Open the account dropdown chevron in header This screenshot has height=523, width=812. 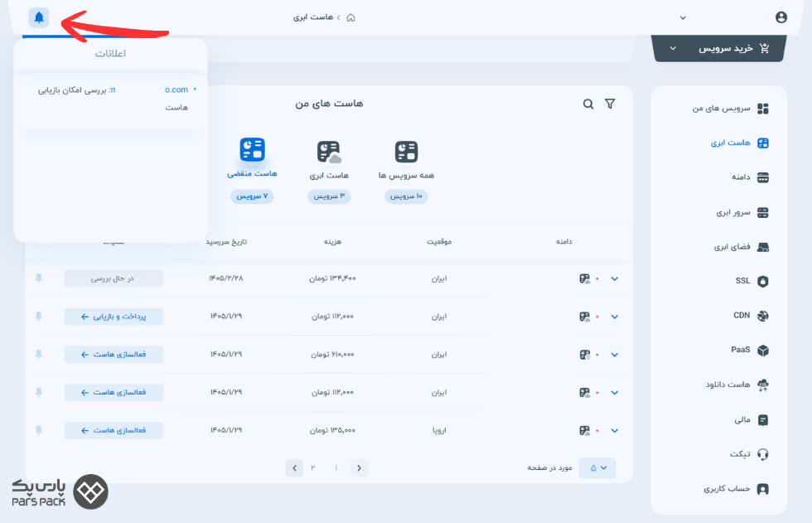[683, 18]
